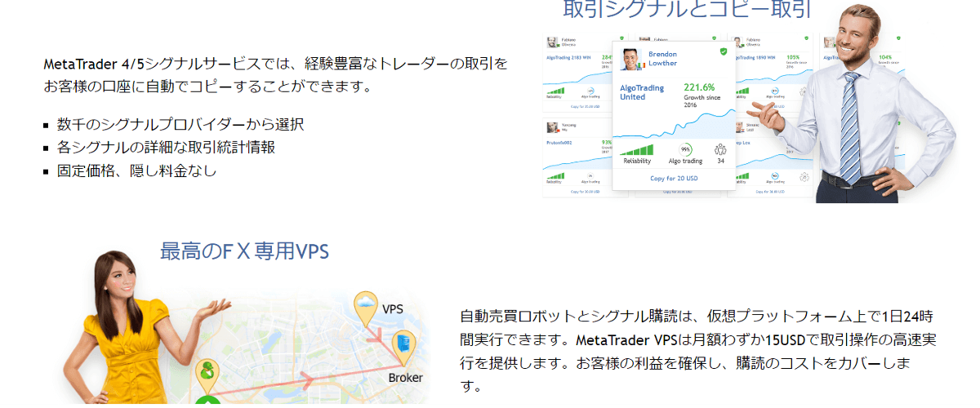Image resolution: width=980 pixels, height=408 pixels.
Task: Click the Broker server map pin
Action: click(x=402, y=347)
